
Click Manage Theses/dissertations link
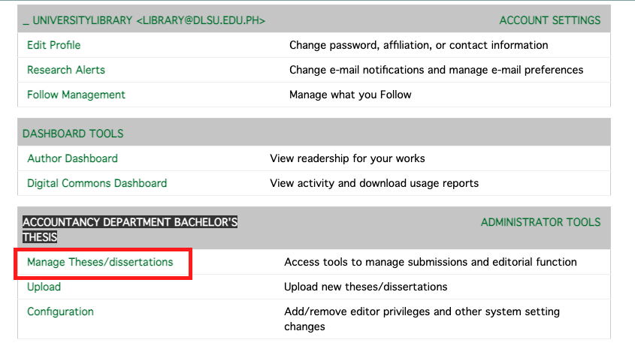tap(100, 262)
